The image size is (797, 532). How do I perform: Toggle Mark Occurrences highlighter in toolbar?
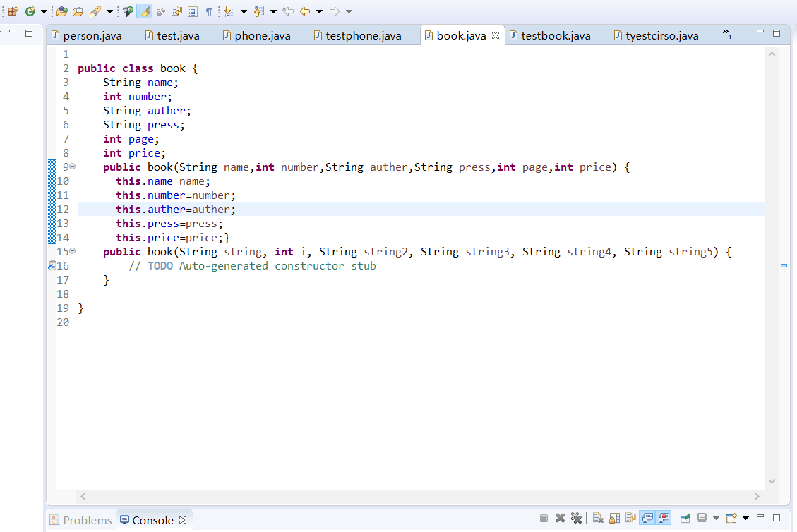pyautogui.click(x=144, y=11)
